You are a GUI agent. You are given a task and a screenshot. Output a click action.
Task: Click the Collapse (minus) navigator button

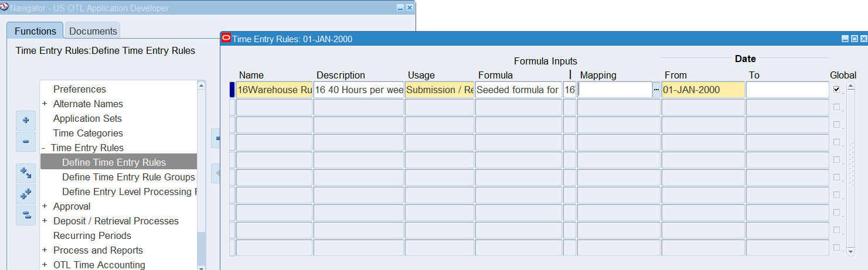point(25,142)
